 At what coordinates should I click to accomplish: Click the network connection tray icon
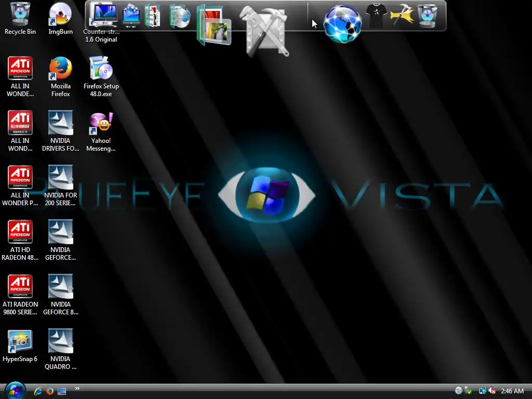tap(482, 391)
